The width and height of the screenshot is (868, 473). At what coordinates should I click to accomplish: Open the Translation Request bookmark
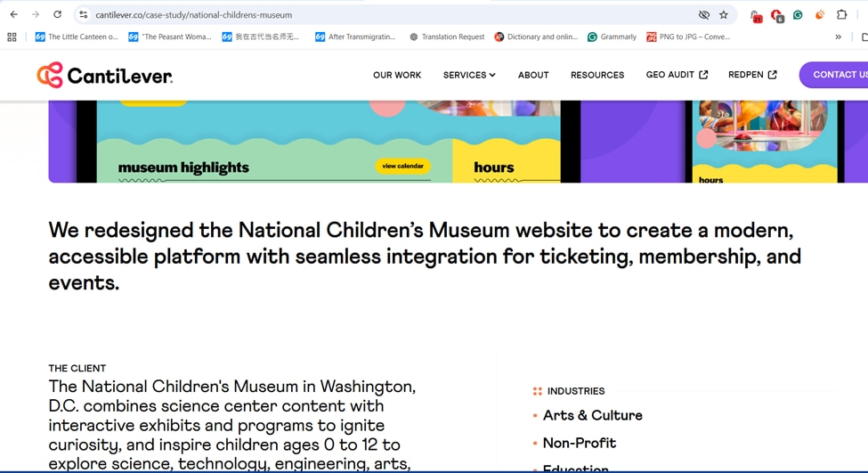point(447,37)
